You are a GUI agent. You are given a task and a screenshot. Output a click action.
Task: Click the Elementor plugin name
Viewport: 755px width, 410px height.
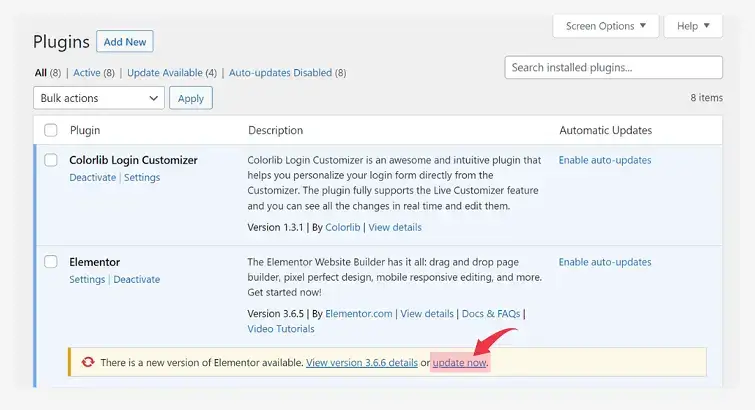click(94, 262)
